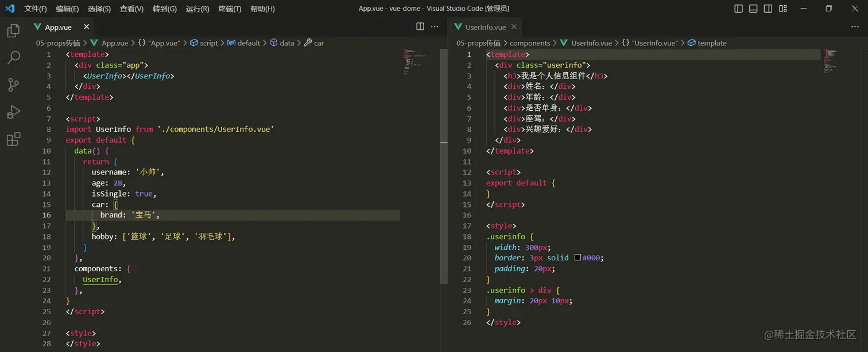Switch to the App.vue tab
The image size is (868, 352).
58,27
